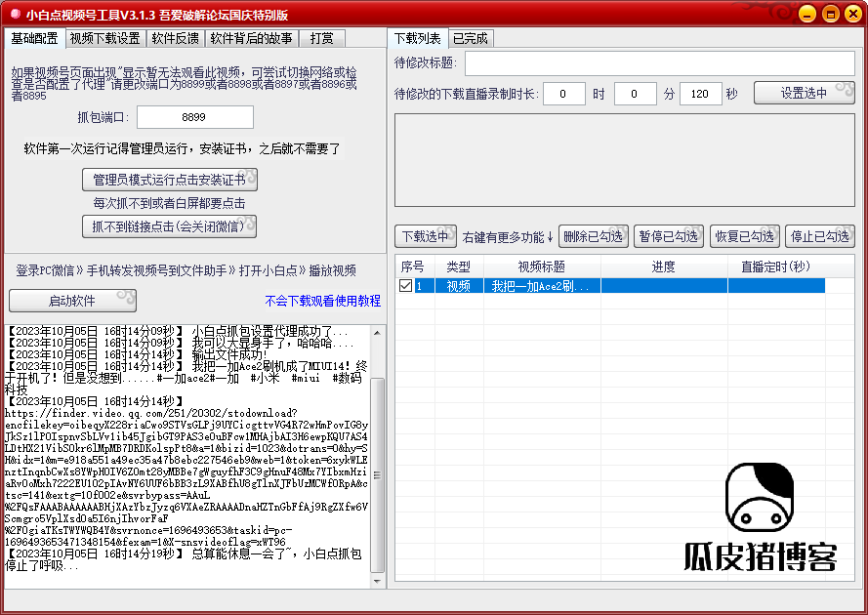Click the finder.video.qq.com URL in the log
The image size is (868, 615).
[x=186, y=477]
